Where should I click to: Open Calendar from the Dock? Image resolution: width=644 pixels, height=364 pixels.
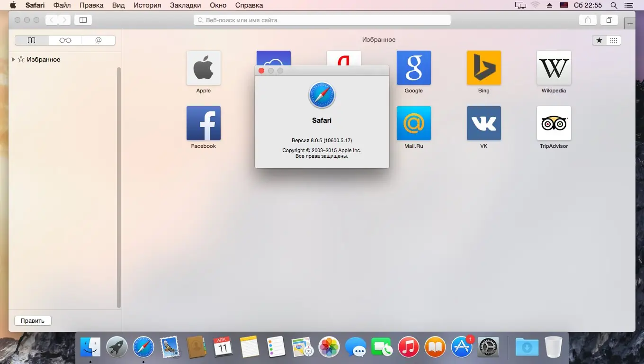pos(223,347)
